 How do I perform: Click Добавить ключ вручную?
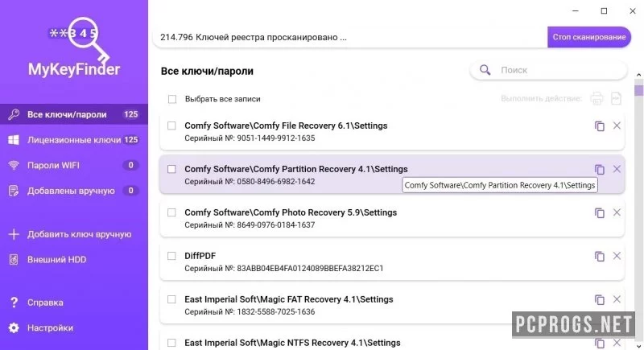74,234
